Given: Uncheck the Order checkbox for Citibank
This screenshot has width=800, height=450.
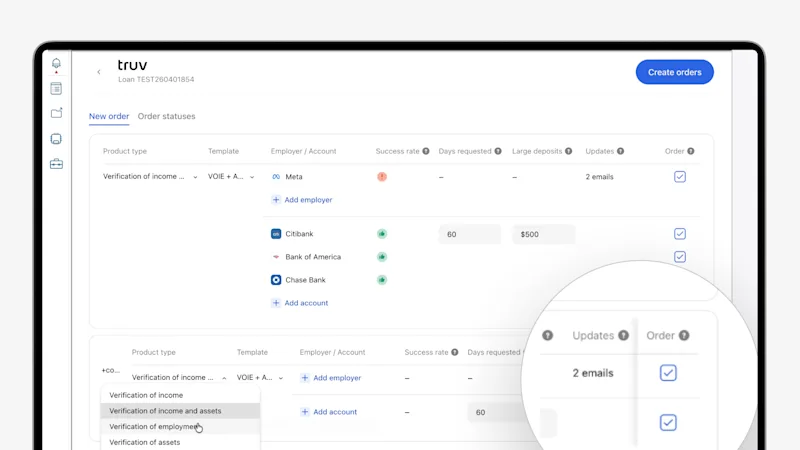Looking at the screenshot, I should (x=680, y=234).
